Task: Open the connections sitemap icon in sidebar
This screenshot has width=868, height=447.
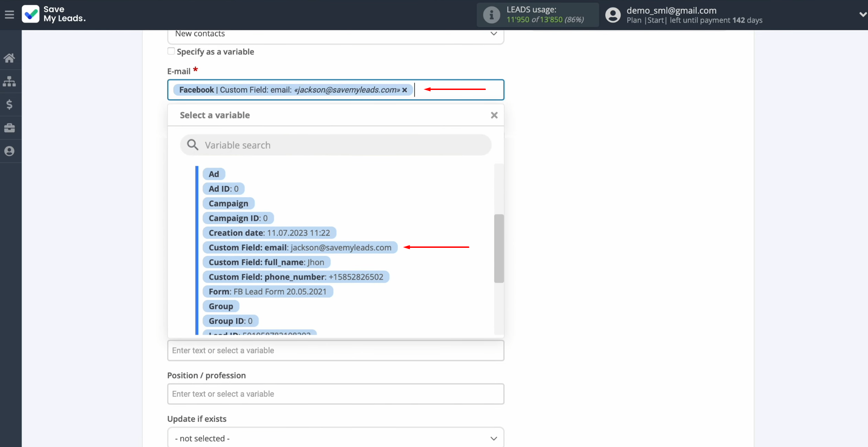Action: 9,82
